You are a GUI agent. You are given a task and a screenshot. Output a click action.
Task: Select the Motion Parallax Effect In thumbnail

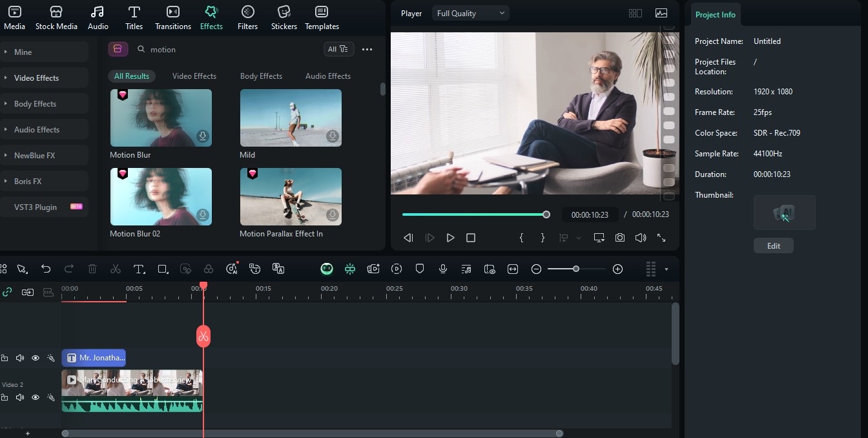click(291, 196)
